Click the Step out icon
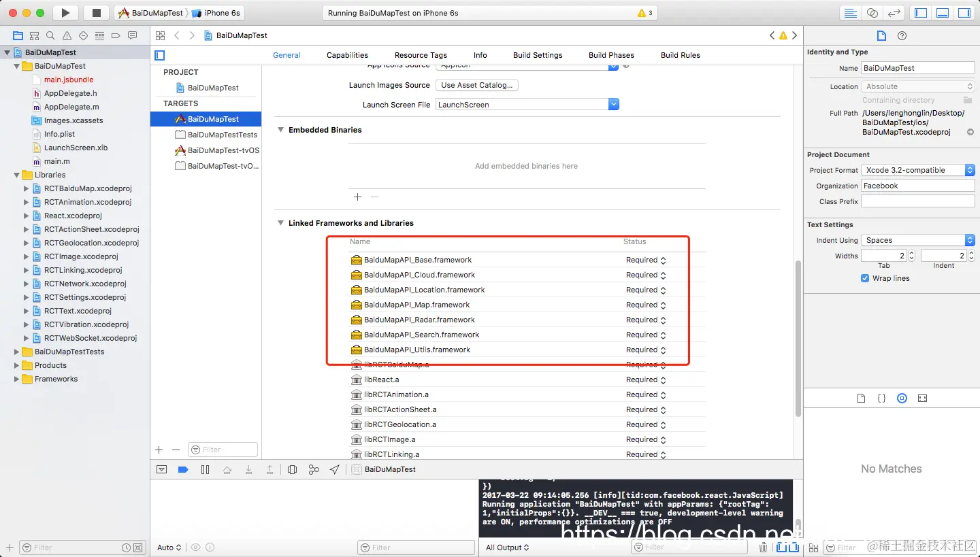 (x=270, y=469)
